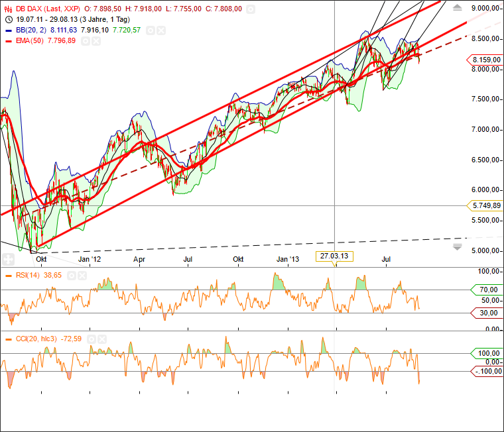Viewport: 504px width, 432px height.
Task: Click the current price tag 8.159,00
Action: (x=485, y=60)
